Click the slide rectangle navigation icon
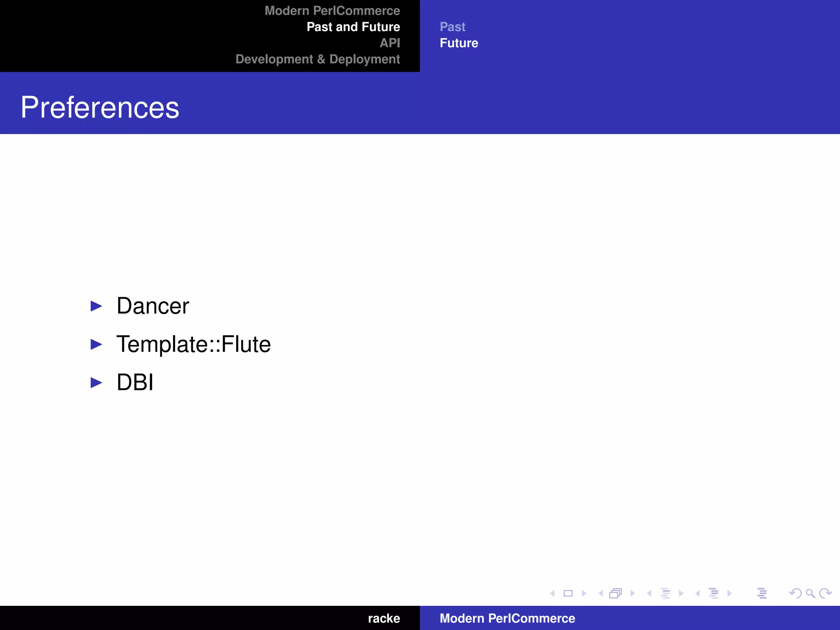 568,593
